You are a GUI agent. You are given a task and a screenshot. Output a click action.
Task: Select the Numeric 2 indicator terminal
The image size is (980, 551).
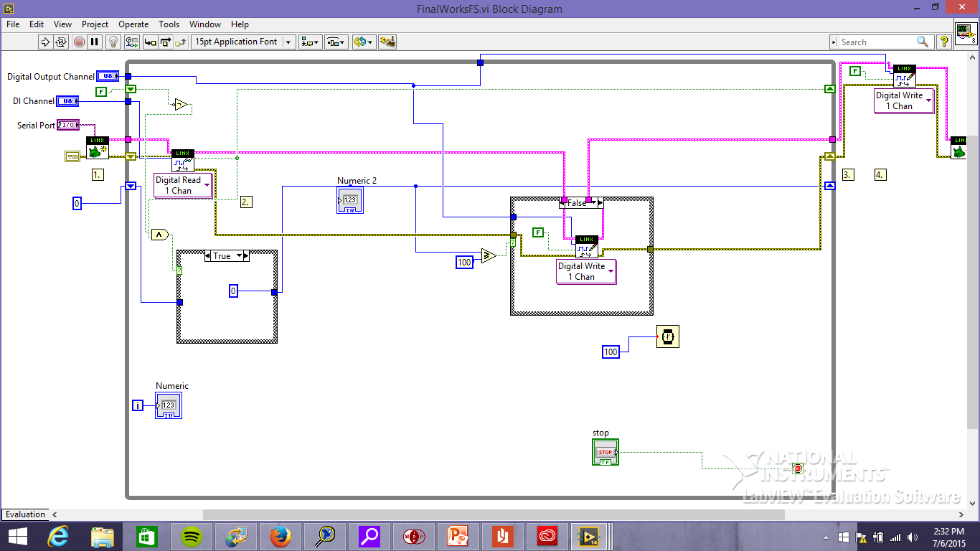(x=350, y=199)
